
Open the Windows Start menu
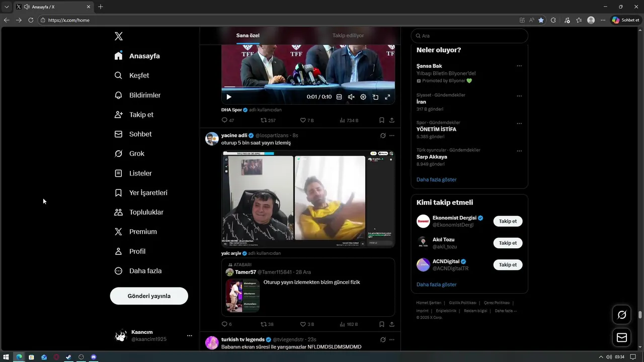click(x=7, y=357)
